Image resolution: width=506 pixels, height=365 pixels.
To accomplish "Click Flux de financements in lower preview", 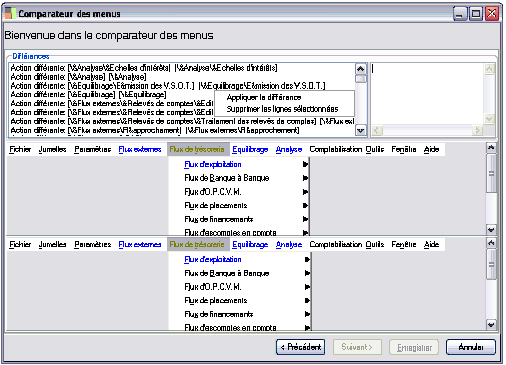I will pyautogui.click(x=219, y=314).
